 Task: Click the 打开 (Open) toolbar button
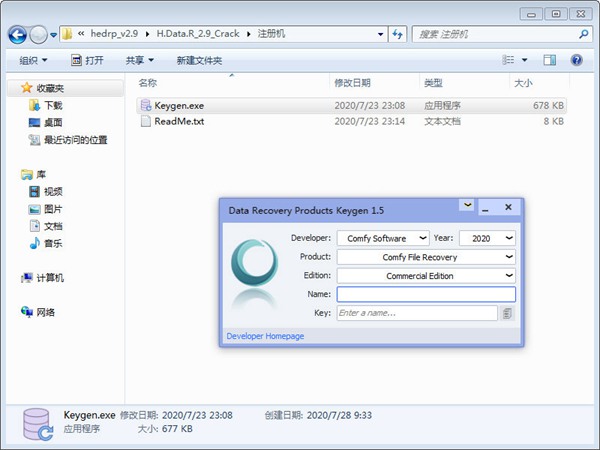click(87, 60)
